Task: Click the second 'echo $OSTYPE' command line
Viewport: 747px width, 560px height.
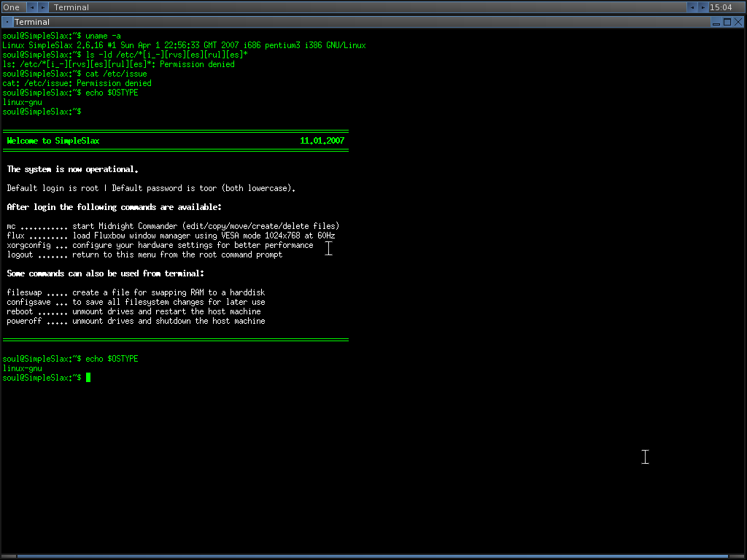Action: pyautogui.click(x=70, y=359)
